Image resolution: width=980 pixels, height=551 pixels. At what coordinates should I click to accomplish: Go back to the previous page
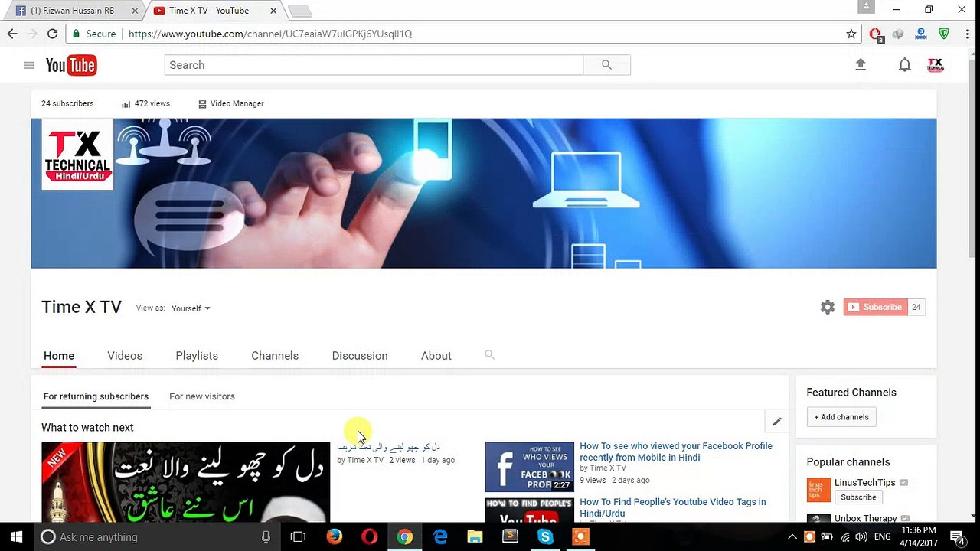[12, 34]
